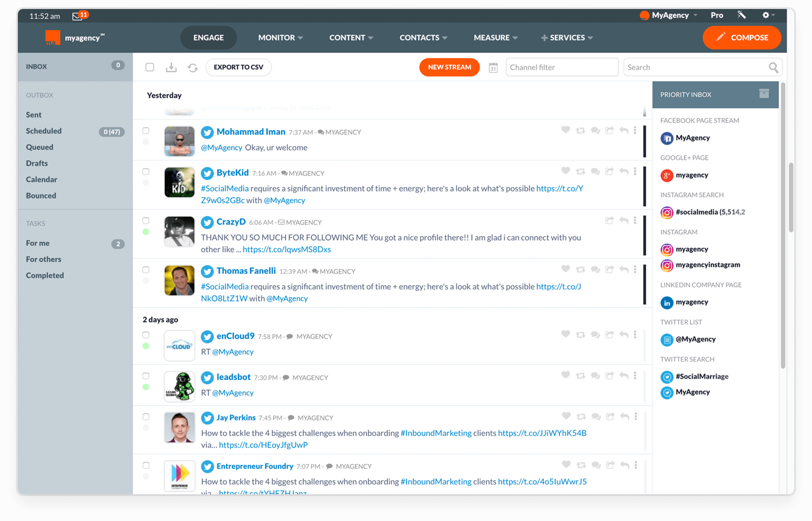This screenshot has width=812, height=521.
Task: Select ByteKid's message checkbox
Action: 146,172
